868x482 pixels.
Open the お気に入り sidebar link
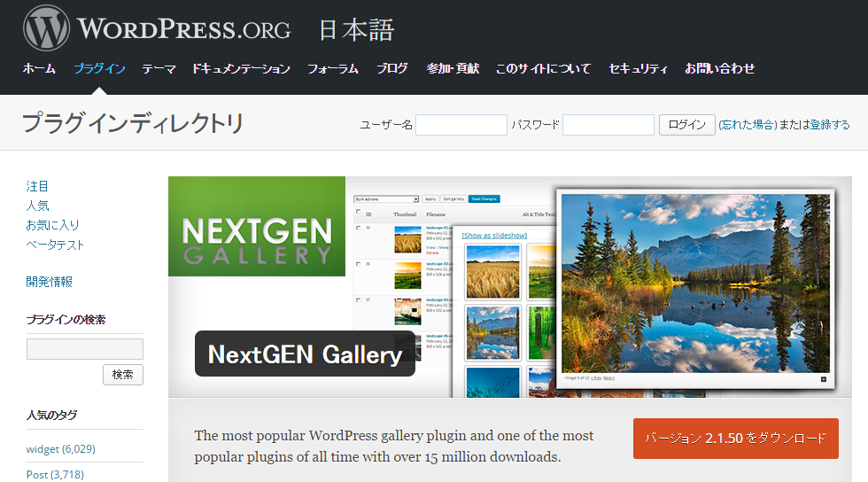tap(52, 225)
